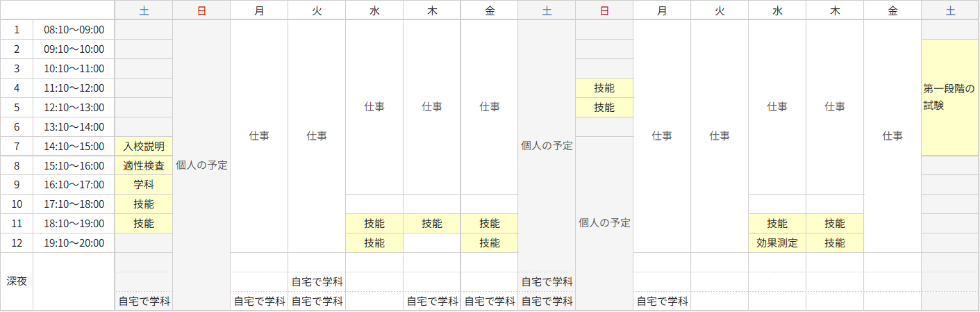Select second Sunday's 技能 in the 11:10〜12:00 row
This screenshot has width=980, height=312.
tap(604, 88)
